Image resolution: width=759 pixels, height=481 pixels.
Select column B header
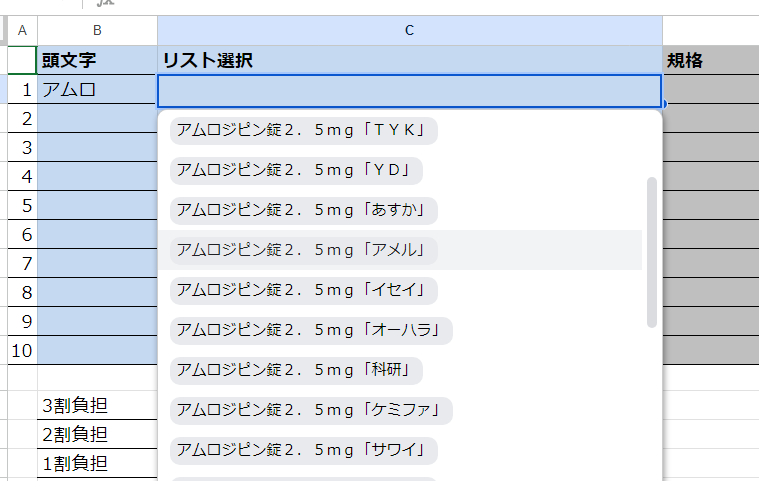[x=97, y=31]
